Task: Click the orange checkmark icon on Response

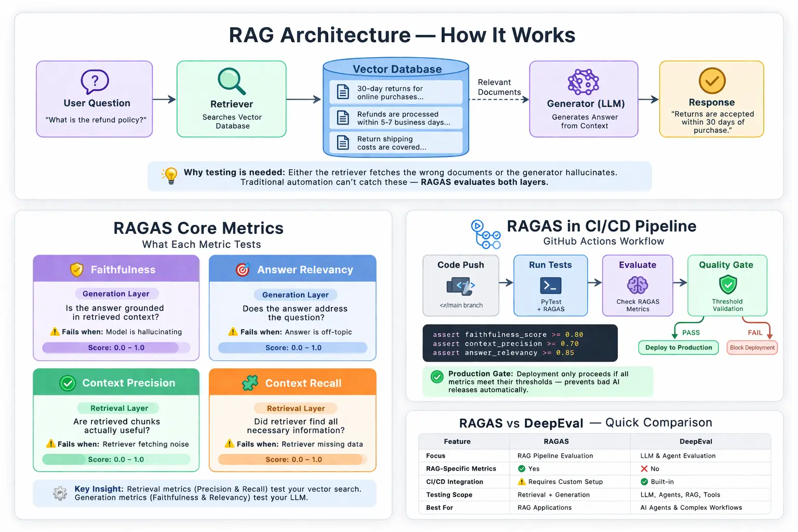Action: click(711, 82)
